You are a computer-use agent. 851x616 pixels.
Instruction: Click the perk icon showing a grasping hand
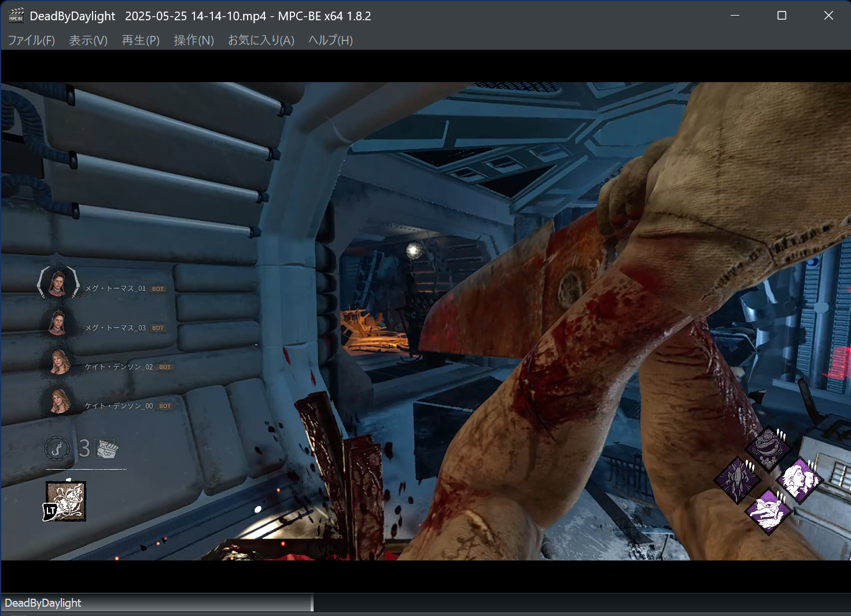click(x=768, y=511)
